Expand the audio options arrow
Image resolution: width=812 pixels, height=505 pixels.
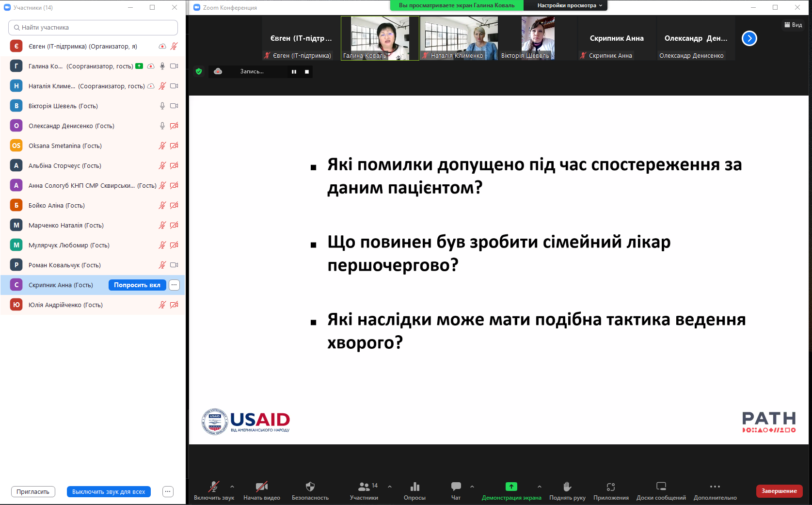pyautogui.click(x=232, y=487)
